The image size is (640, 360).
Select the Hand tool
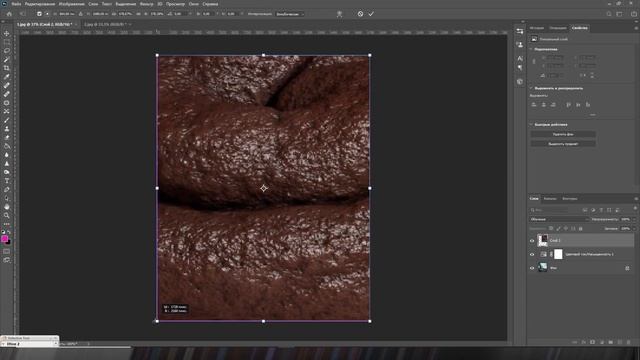7,207
